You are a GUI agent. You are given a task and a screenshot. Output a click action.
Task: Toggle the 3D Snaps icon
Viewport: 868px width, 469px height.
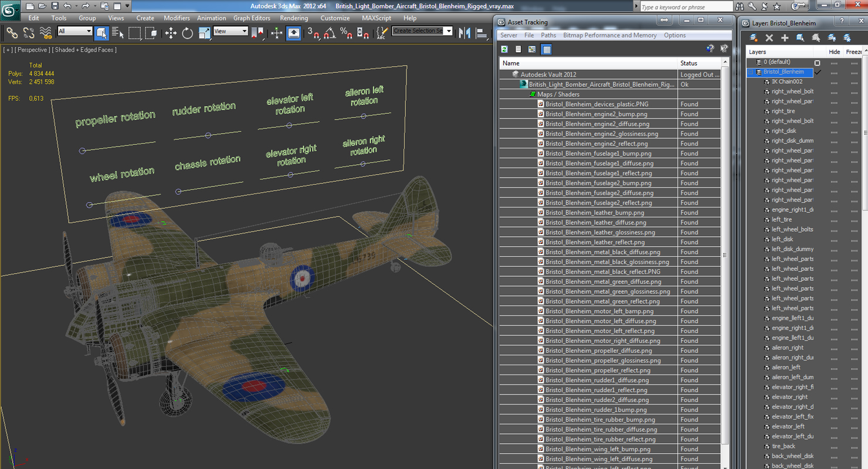(314, 33)
